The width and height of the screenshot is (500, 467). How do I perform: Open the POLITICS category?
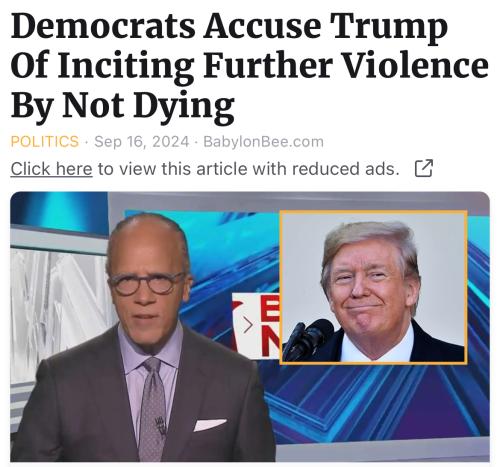[x=45, y=141]
